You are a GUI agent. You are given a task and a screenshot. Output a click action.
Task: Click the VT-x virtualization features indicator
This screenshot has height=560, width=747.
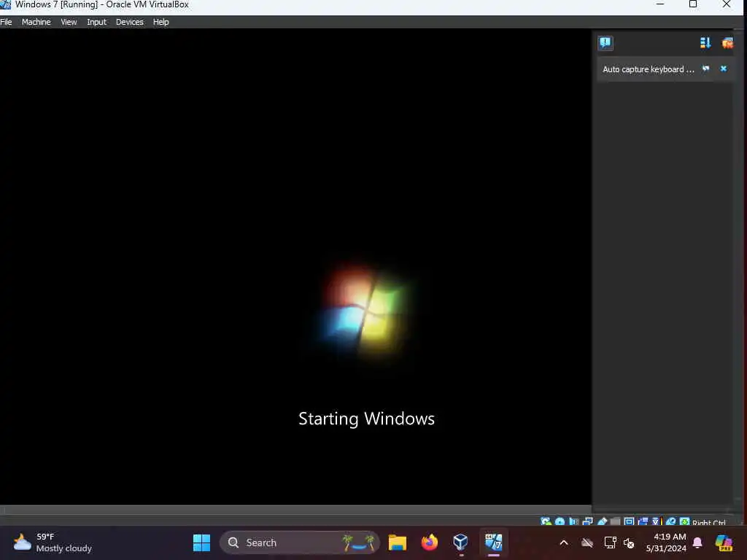coord(657,522)
